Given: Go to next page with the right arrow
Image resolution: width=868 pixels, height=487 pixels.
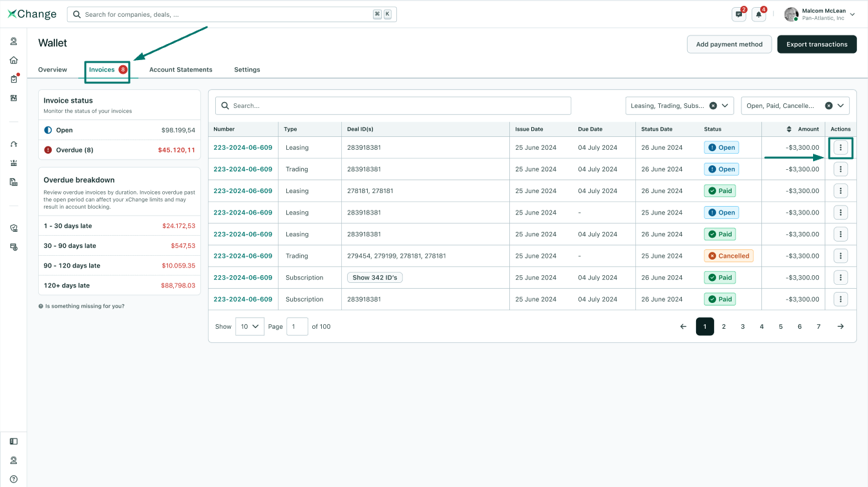Looking at the screenshot, I should 840,326.
